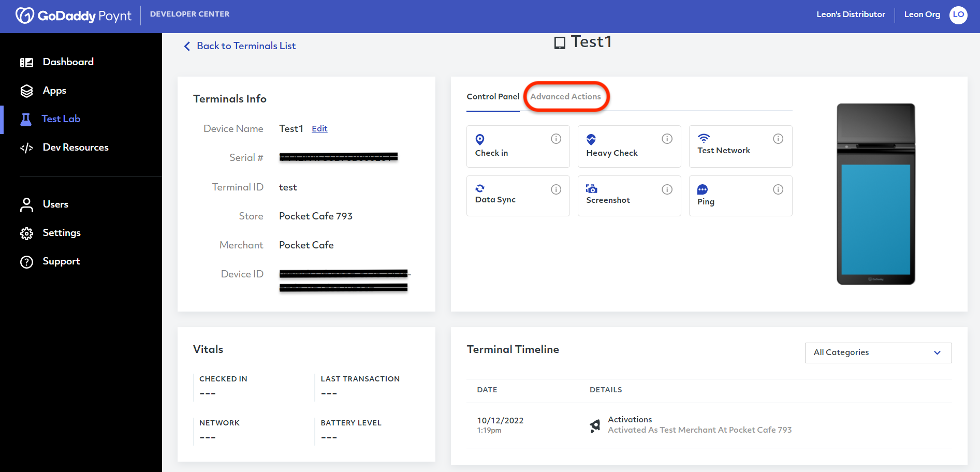Click Leon's Distributor in header

click(851, 14)
